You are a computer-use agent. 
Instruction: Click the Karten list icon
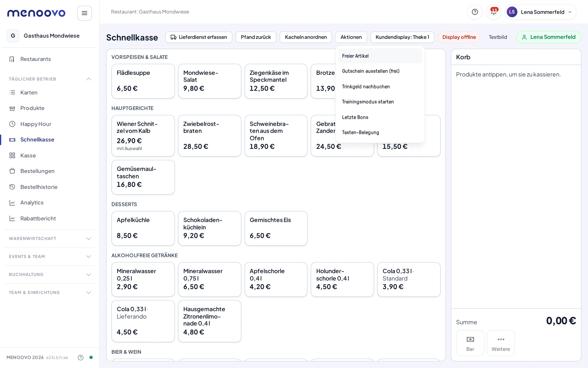point(12,92)
